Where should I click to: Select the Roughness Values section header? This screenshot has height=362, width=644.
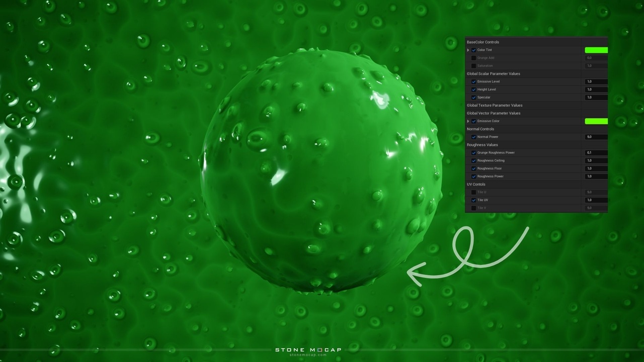pos(482,145)
